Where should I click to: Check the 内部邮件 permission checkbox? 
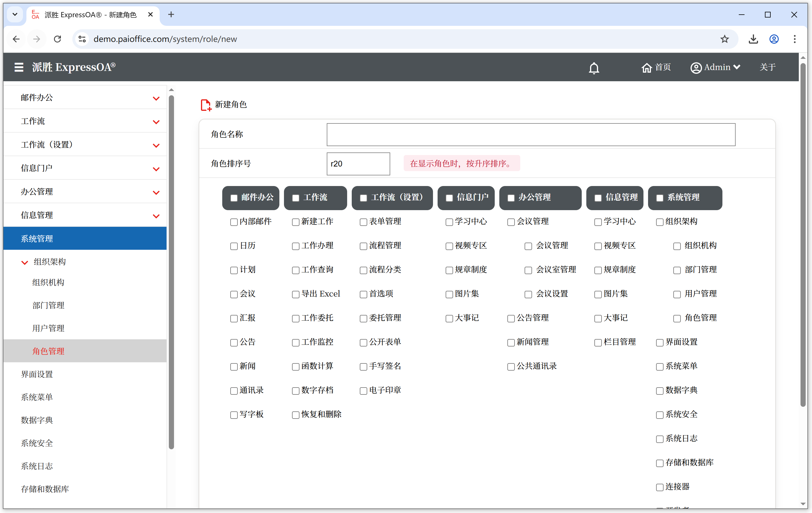(x=234, y=222)
